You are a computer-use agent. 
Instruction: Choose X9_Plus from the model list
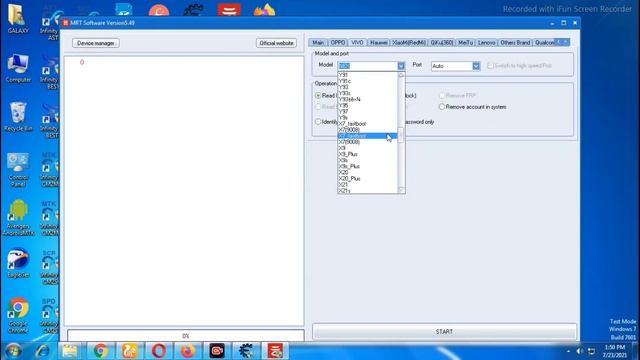[x=368, y=154]
